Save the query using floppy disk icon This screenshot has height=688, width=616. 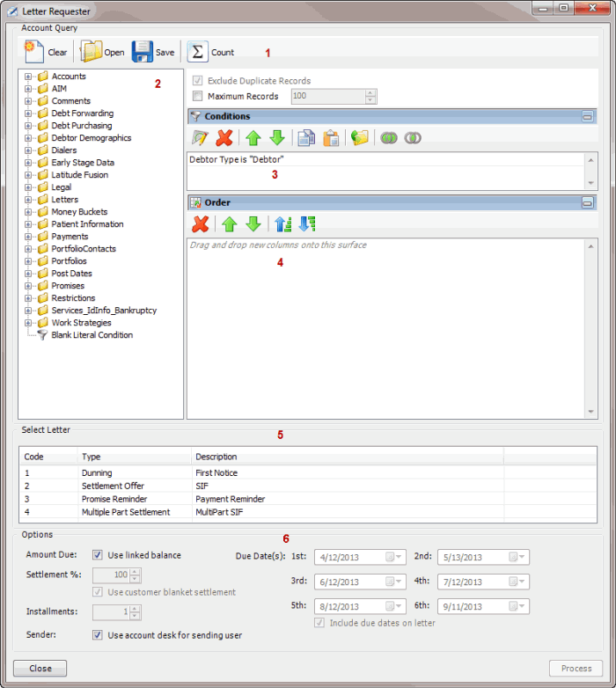[x=143, y=52]
